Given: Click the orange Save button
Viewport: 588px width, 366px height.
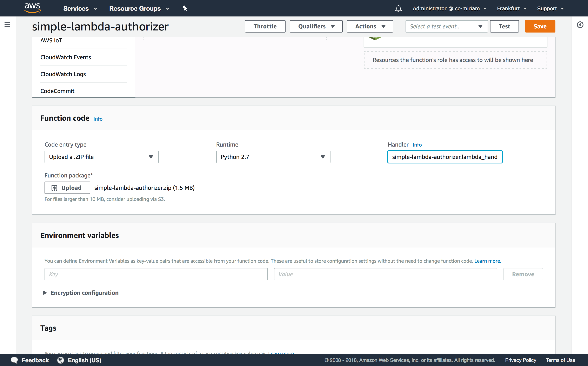Looking at the screenshot, I should click(x=540, y=26).
